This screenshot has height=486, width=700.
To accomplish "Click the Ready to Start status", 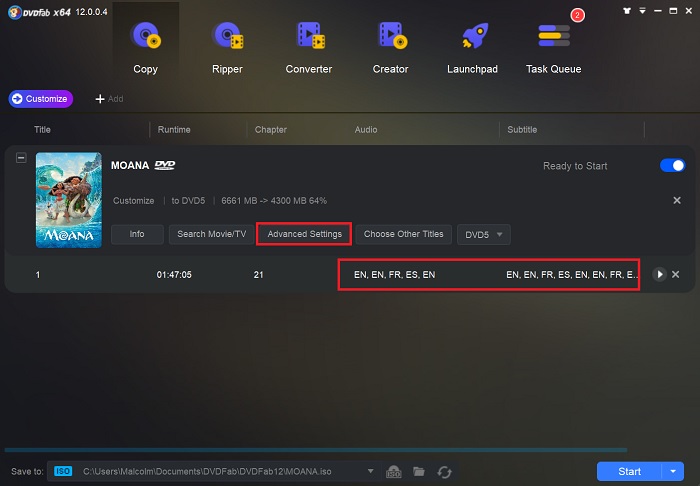I will pos(575,166).
